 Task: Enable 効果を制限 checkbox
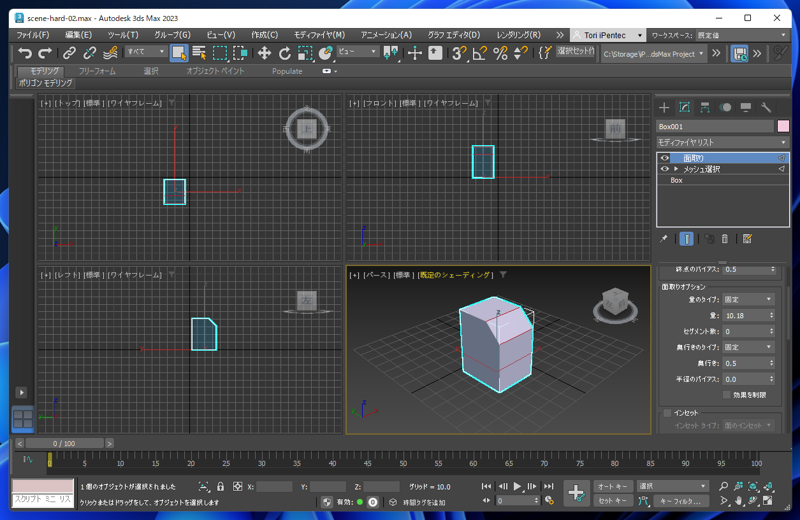(727, 394)
